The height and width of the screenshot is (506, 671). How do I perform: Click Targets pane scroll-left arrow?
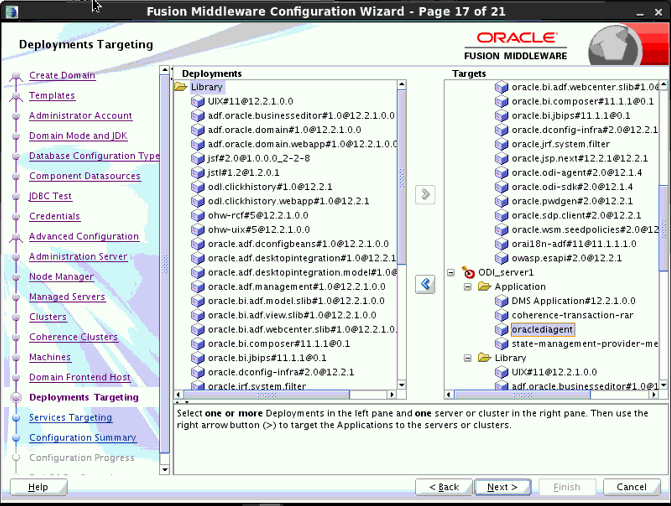pos(449,394)
